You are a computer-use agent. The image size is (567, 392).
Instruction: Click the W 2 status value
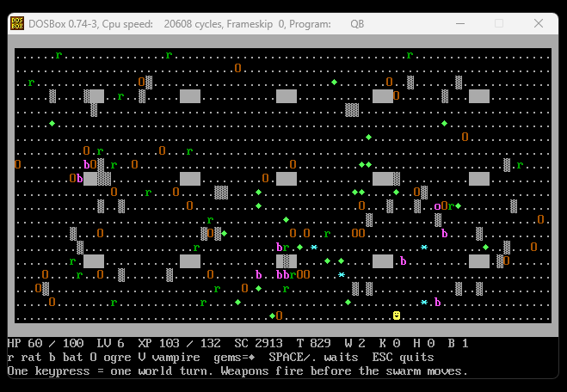tap(354, 343)
